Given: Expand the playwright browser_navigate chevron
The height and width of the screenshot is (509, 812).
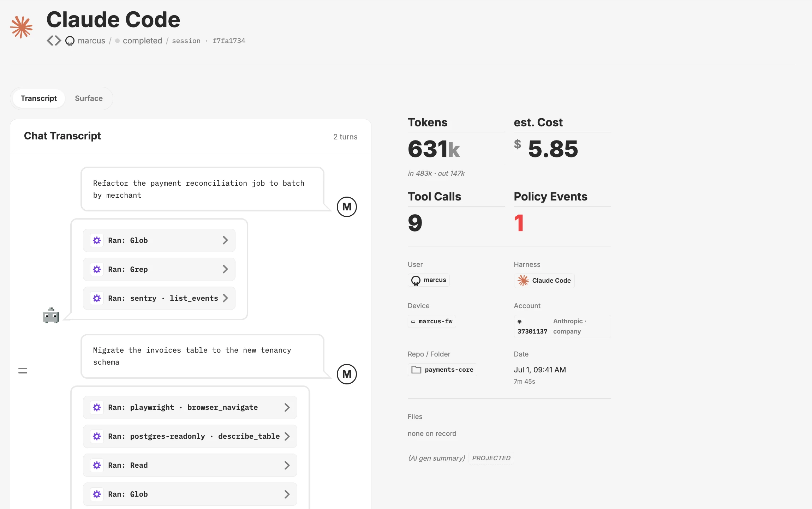Looking at the screenshot, I should [x=287, y=407].
